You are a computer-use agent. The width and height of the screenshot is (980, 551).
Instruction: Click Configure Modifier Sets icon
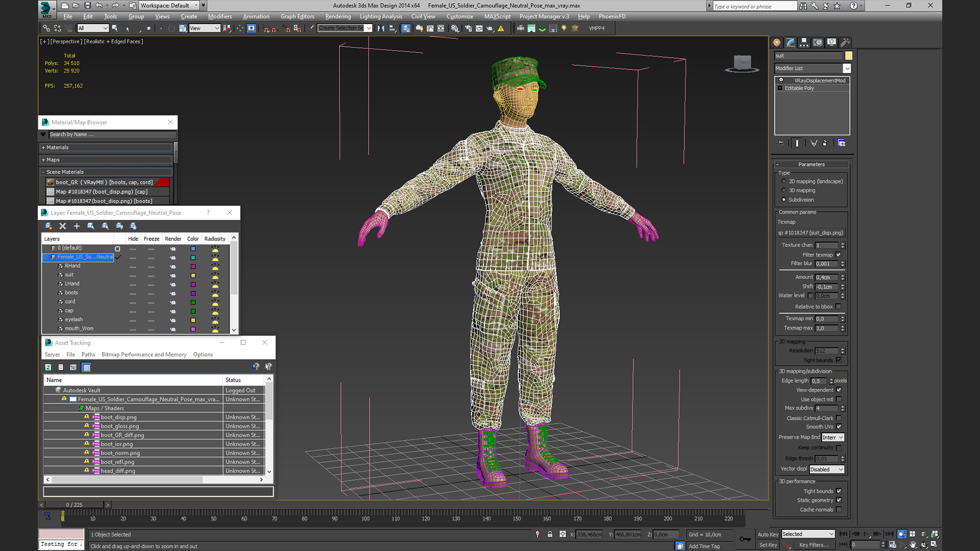(842, 143)
